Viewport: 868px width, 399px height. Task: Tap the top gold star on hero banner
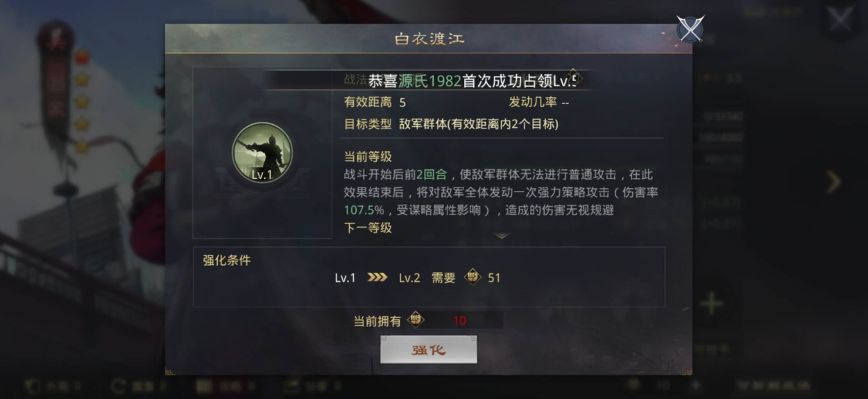83,79
